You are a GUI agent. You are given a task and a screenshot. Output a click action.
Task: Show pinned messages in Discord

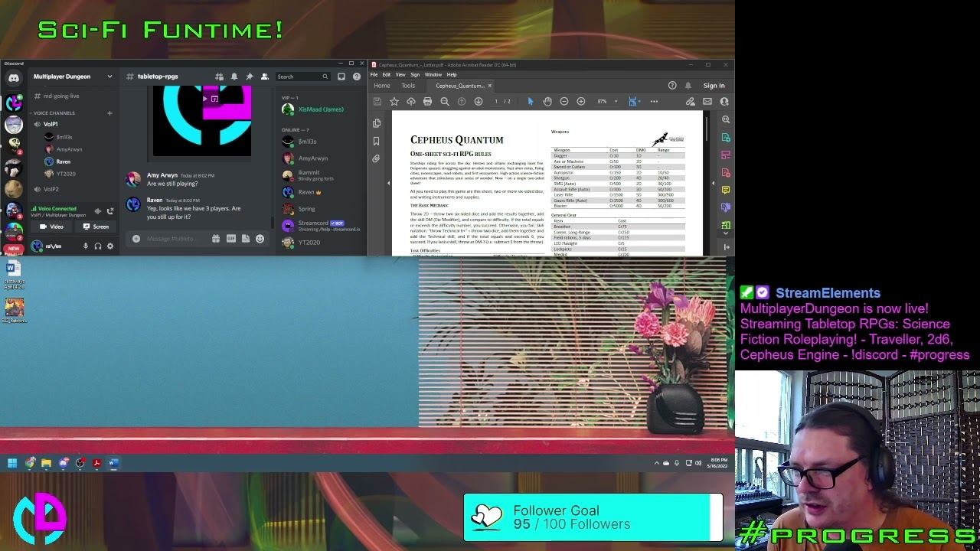coord(249,77)
